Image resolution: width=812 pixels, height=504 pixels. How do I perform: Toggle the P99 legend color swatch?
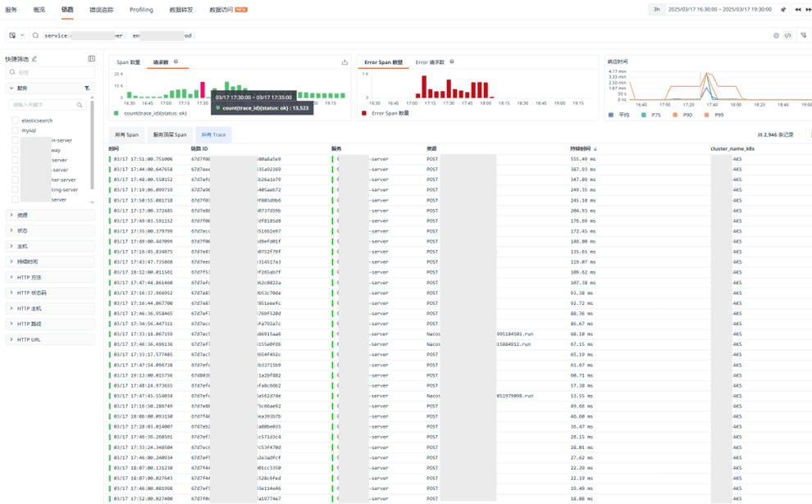(x=707, y=116)
